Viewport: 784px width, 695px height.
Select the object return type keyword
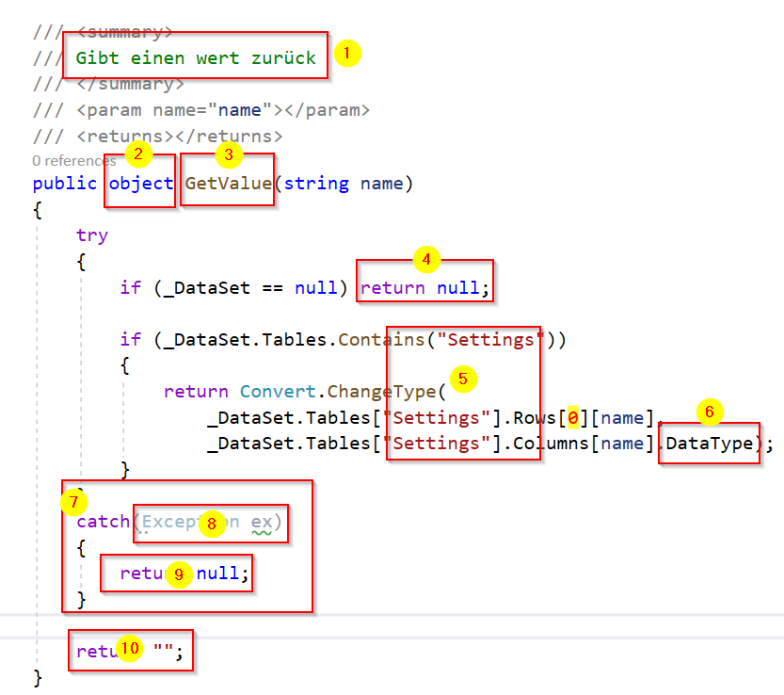pos(141,183)
